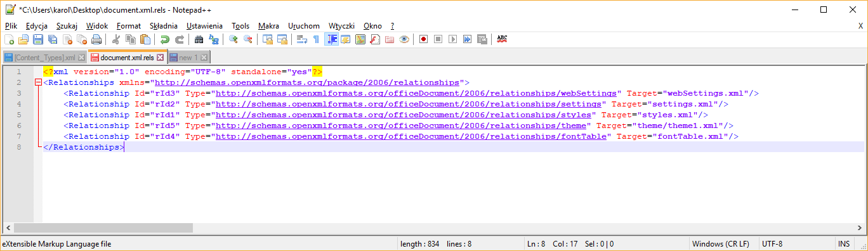Open the Tools menu
Screen dimensions: 868x251
click(x=240, y=26)
